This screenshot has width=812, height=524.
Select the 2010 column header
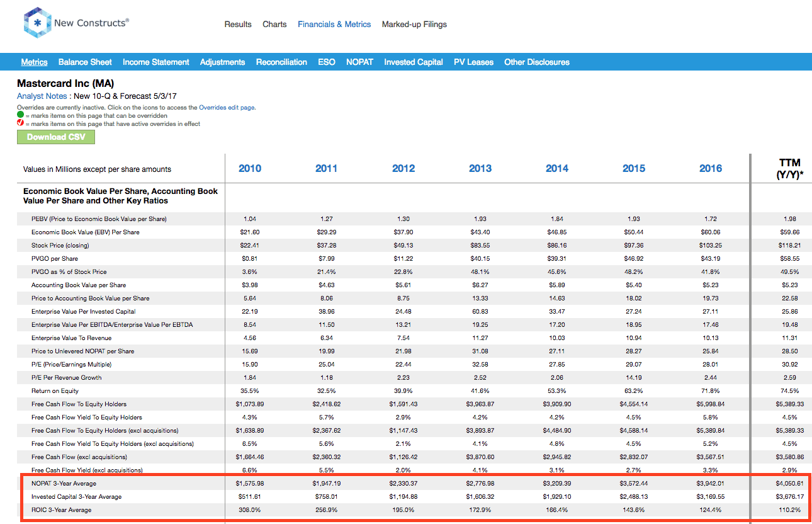[x=250, y=168]
